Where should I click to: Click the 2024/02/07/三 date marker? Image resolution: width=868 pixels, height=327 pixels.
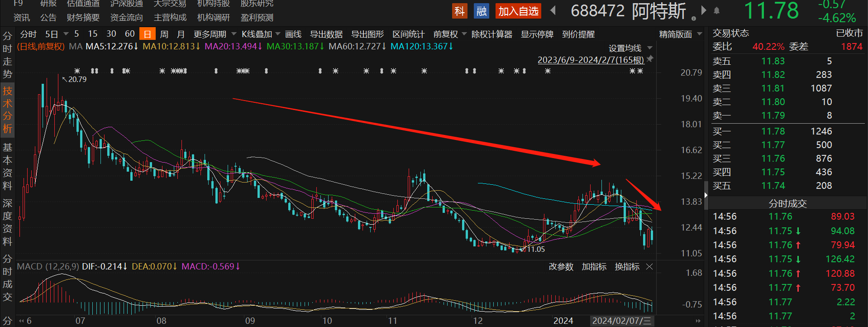click(x=621, y=321)
